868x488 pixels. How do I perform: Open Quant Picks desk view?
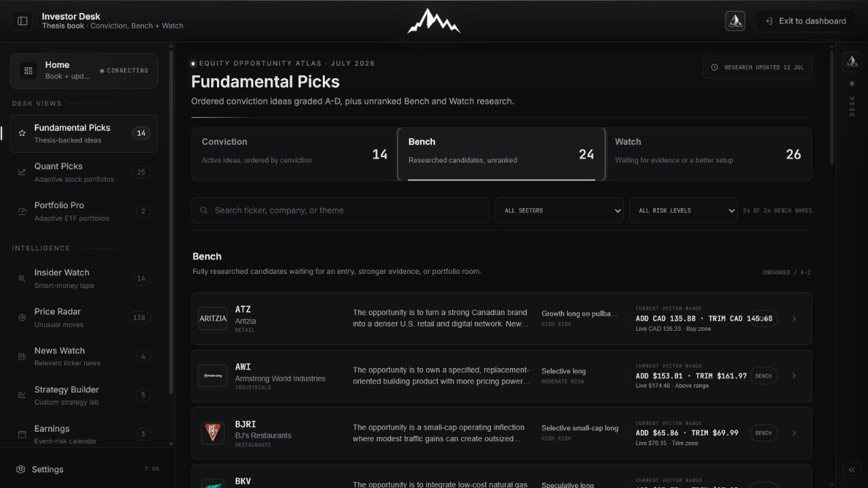(x=83, y=172)
